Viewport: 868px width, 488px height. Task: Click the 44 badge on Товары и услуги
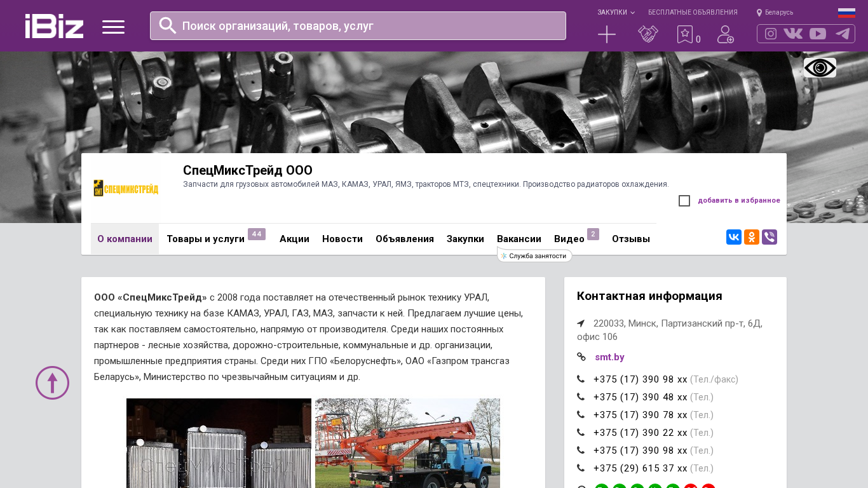(257, 234)
